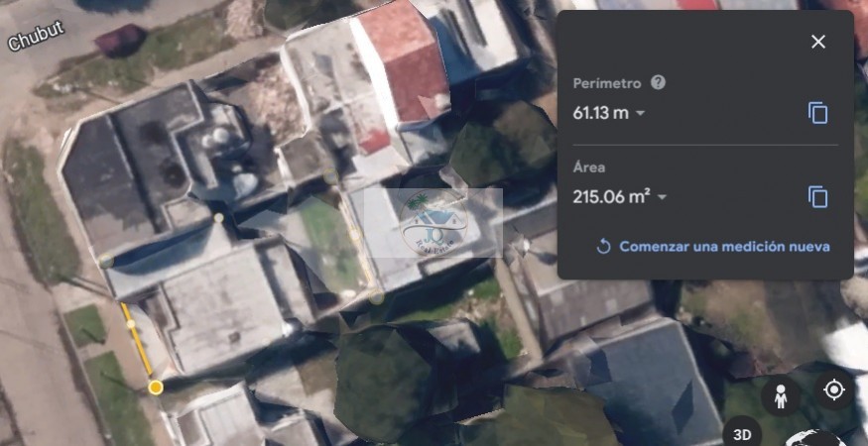Expand the perimeter unit dropdown arrow
The height and width of the screenshot is (446, 868).
(641, 113)
